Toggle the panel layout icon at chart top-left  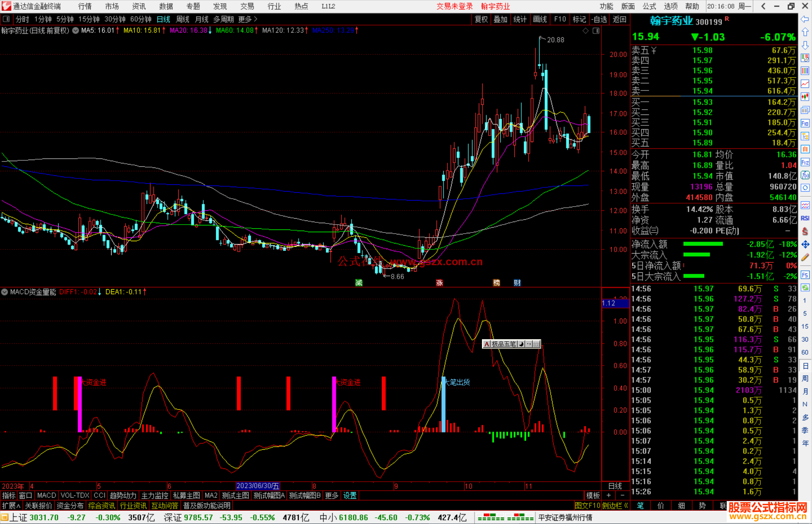(x=6, y=19)
